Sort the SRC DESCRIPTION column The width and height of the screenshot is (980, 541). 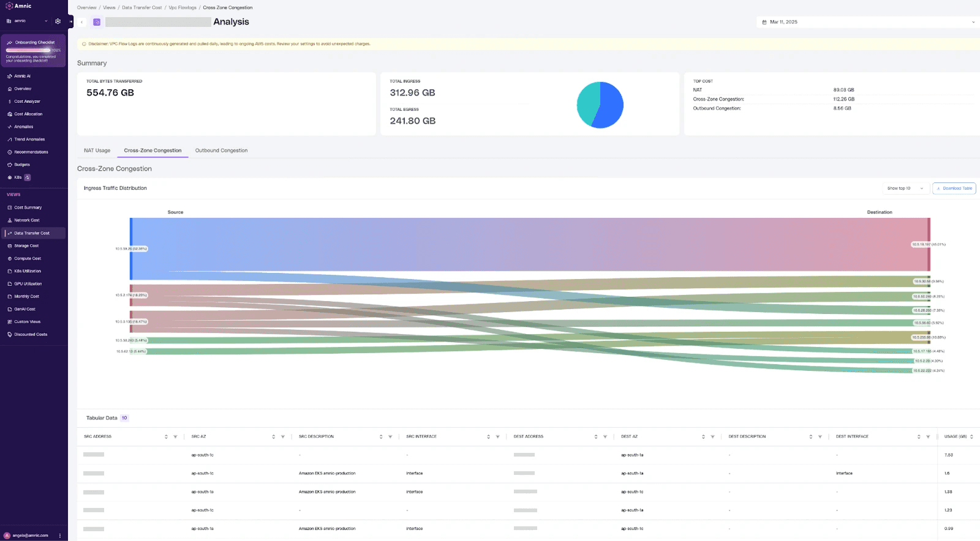pos(381,437)
